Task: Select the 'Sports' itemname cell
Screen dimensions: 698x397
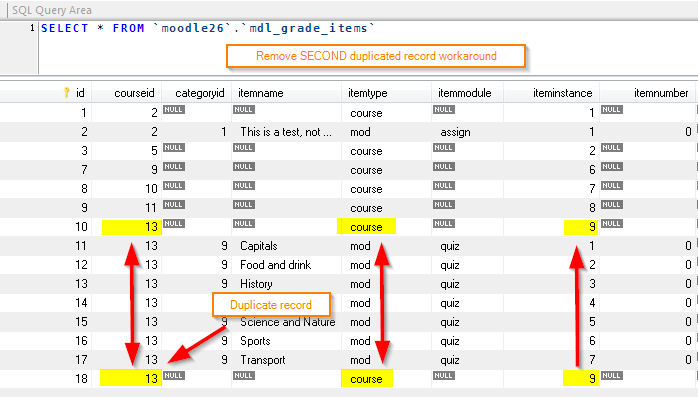Action: pos(255,341)
